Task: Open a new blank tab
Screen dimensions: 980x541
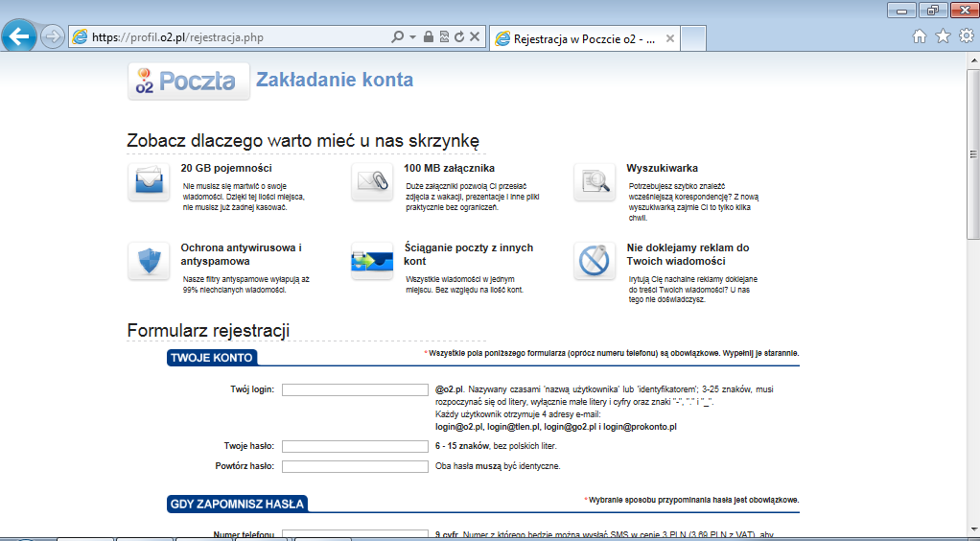Action: tap(692, 38)
